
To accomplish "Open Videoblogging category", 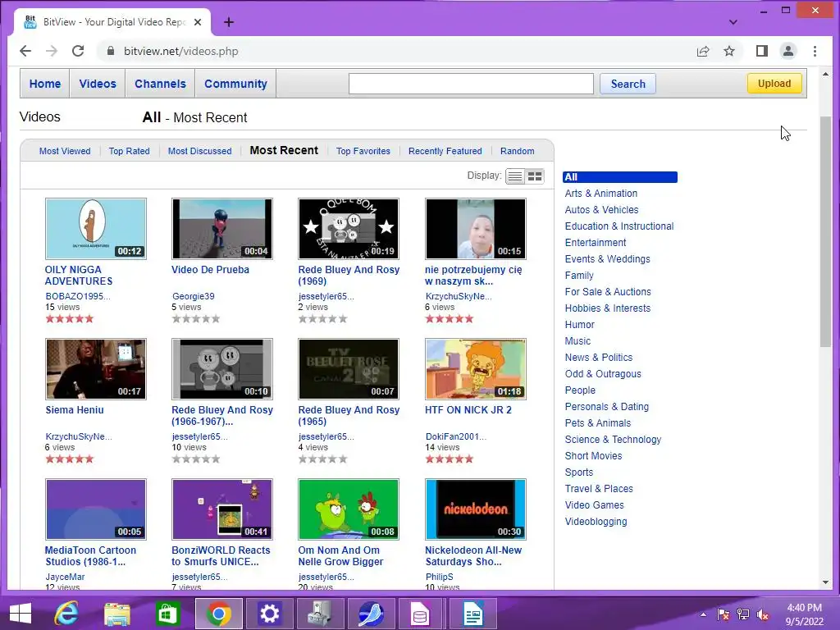I will pos(596,521).
